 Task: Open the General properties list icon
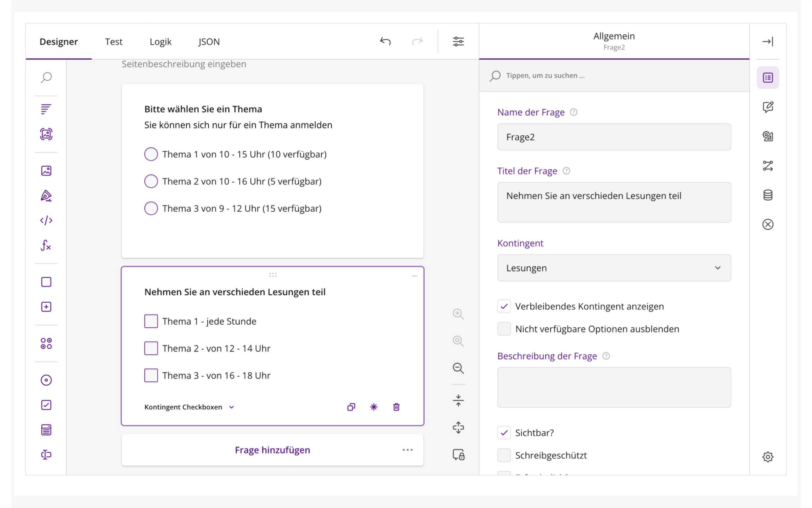click(768, 78)
